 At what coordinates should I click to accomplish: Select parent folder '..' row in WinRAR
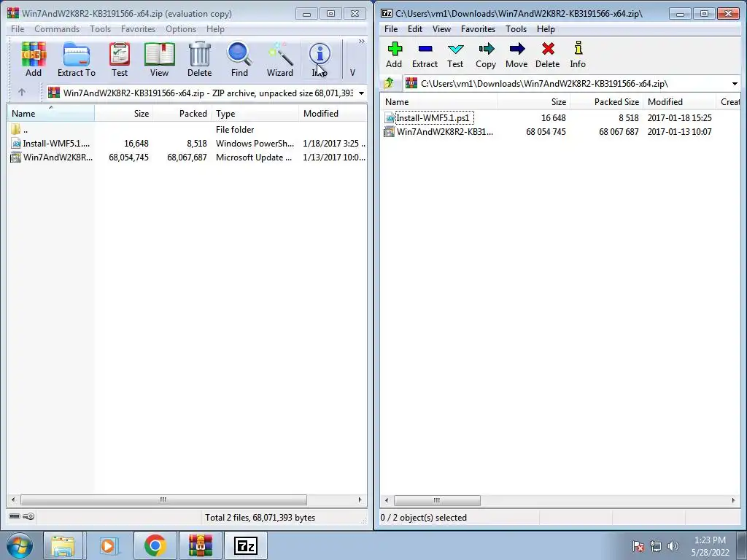[187, 130]
